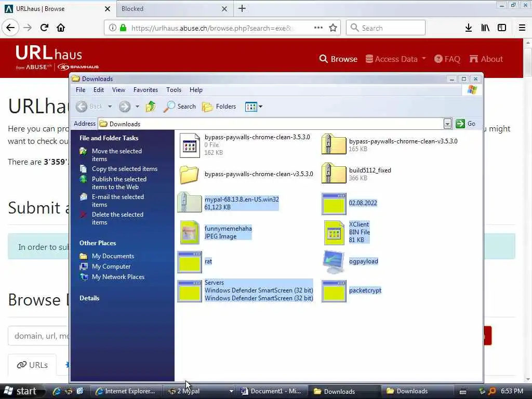This screenshot has height=399, width=532.
Task: Select the 165 KB bypass-paywalls zip archive
Action: tap(334, 144)
